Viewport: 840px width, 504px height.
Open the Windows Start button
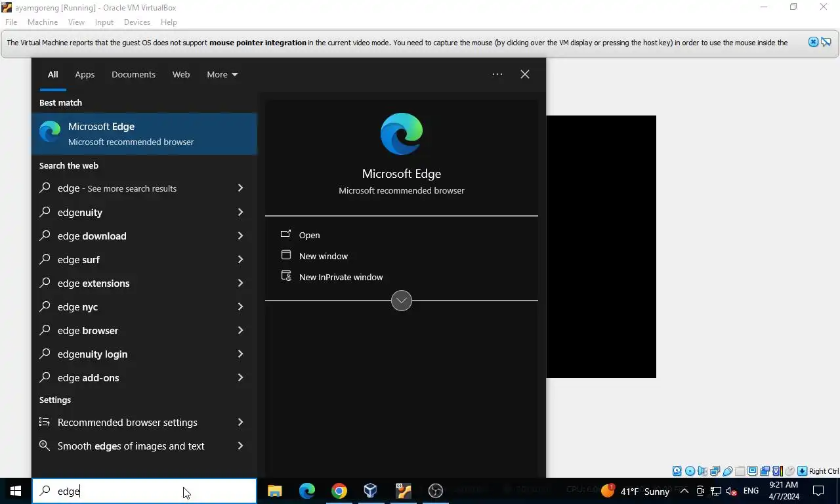pyautogui.click(x=16, y=491)
